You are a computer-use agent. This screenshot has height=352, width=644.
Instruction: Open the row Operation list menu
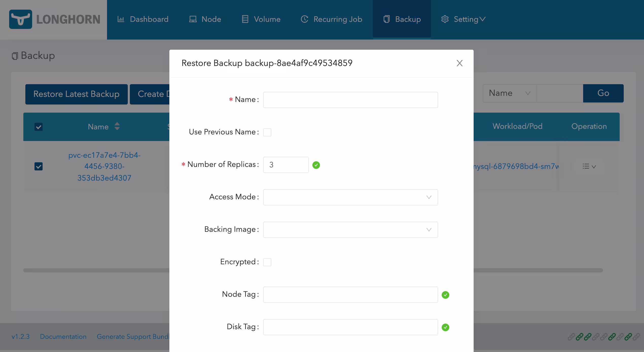point(589,166)
